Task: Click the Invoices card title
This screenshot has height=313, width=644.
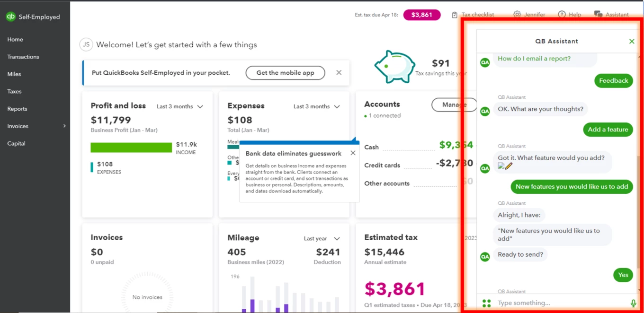Action: 107,237
